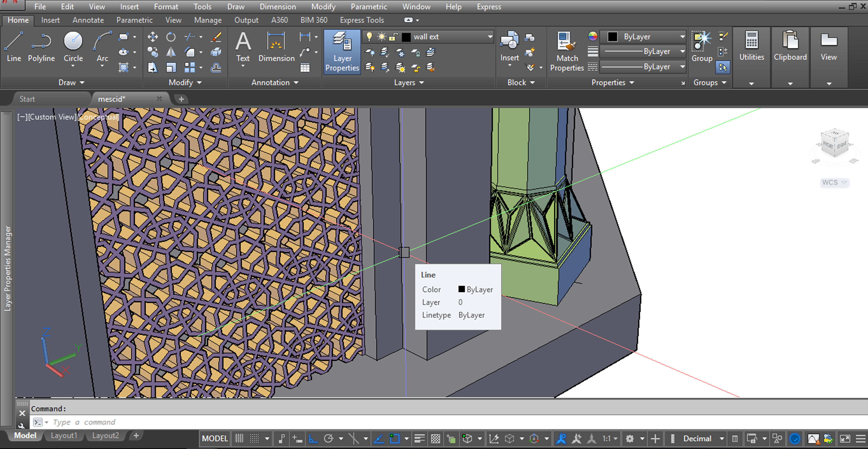The width and height of the screenshot is (868, 449).
Task: Open the ByLayer color dropdown
Action: pyautogui.click(x=682, y=37)
